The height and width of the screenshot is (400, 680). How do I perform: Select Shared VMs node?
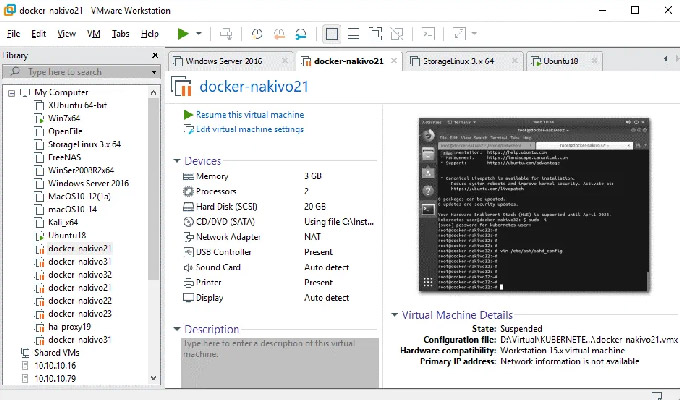[56, 353]
